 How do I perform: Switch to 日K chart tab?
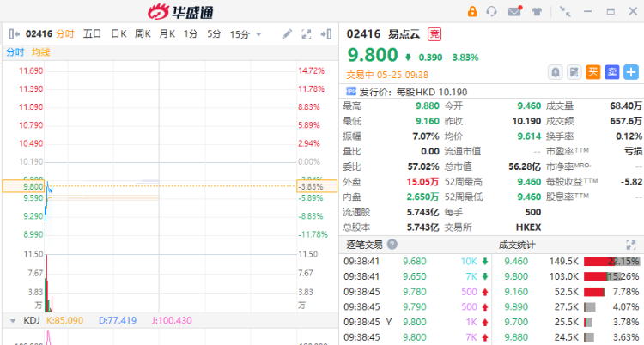[118, 34]
